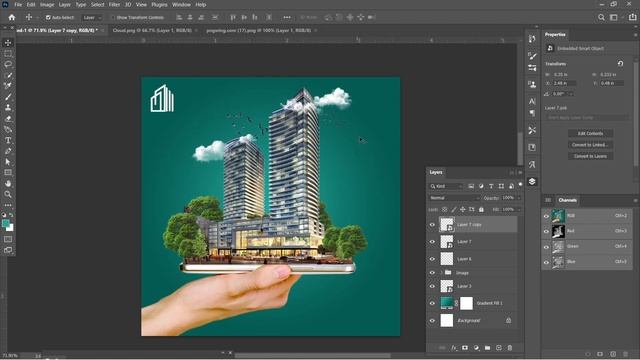Create new fill or adjustment layer

tap(476, 348)
